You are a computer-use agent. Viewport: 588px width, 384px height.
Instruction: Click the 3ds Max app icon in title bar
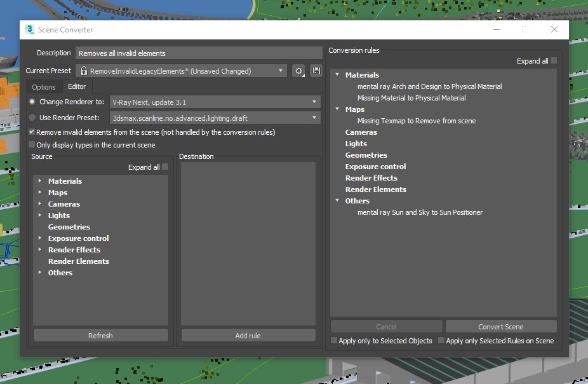tap(30, 29)
